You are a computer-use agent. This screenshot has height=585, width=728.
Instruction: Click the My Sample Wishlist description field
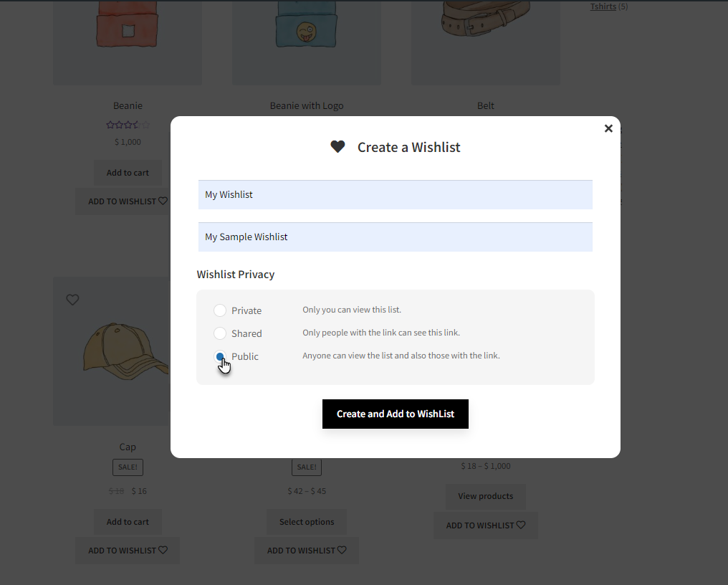coord(395,237)
